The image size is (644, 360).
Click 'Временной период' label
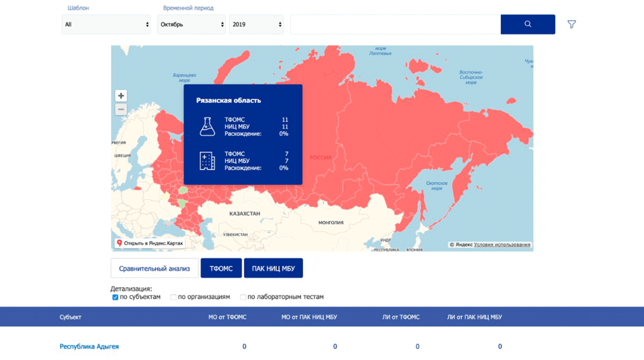(x=188, y=8)
